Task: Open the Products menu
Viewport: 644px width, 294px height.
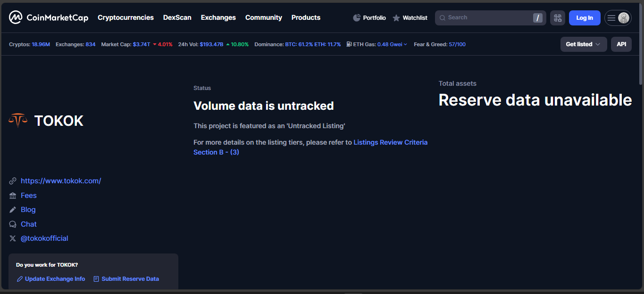Action: (x=306, y=17)
